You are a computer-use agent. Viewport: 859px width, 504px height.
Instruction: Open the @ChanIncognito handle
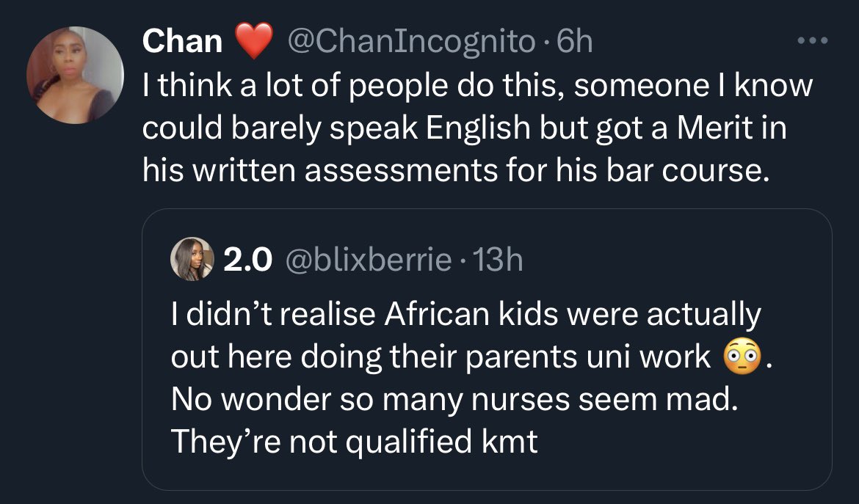[x=414, y=41]
